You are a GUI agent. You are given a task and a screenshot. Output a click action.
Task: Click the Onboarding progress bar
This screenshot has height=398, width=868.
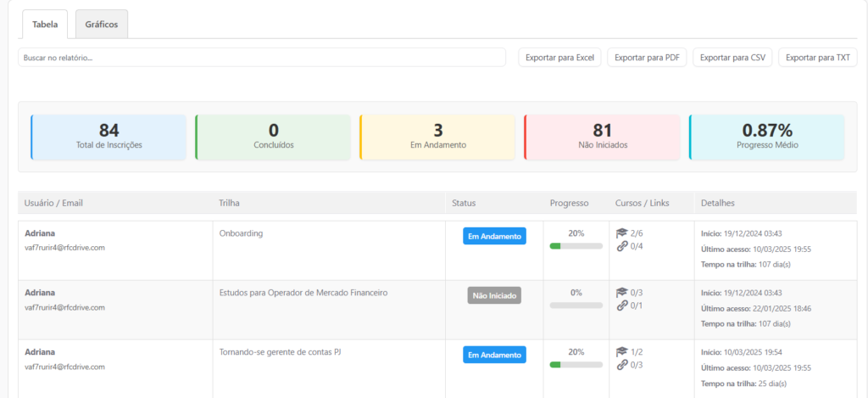click(x=576, y=246)
